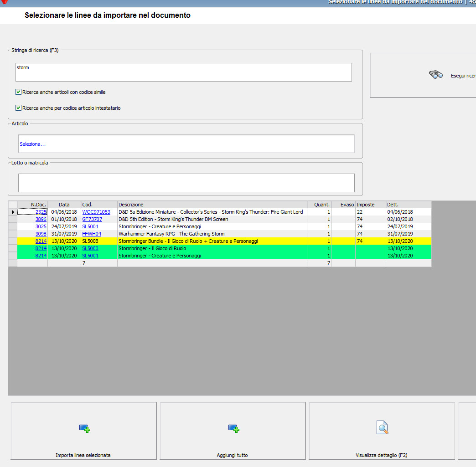Open document number 3025
Viewport: 476px width, 467px height.
[41, 226]
